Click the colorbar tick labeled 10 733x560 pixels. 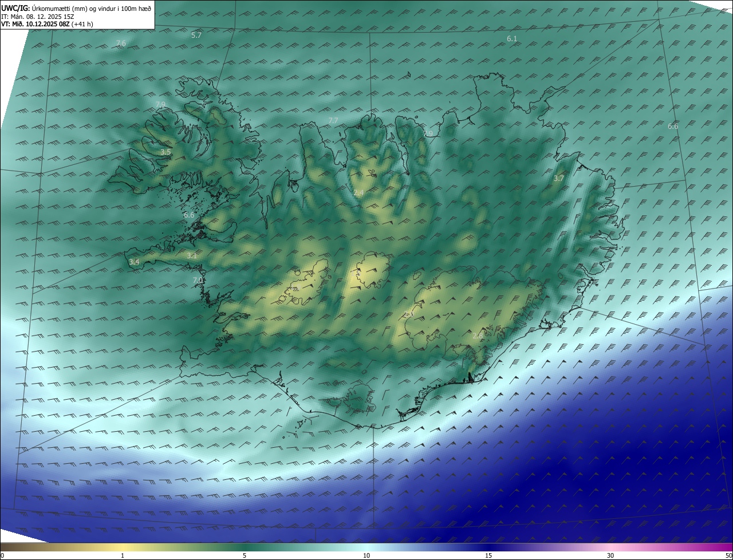pos(366,555)
